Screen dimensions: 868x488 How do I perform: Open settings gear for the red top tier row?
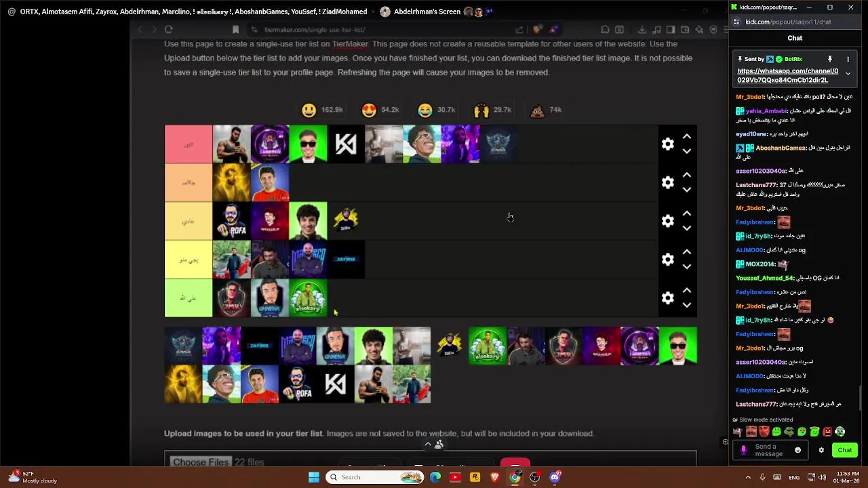[x=668, y=144]
